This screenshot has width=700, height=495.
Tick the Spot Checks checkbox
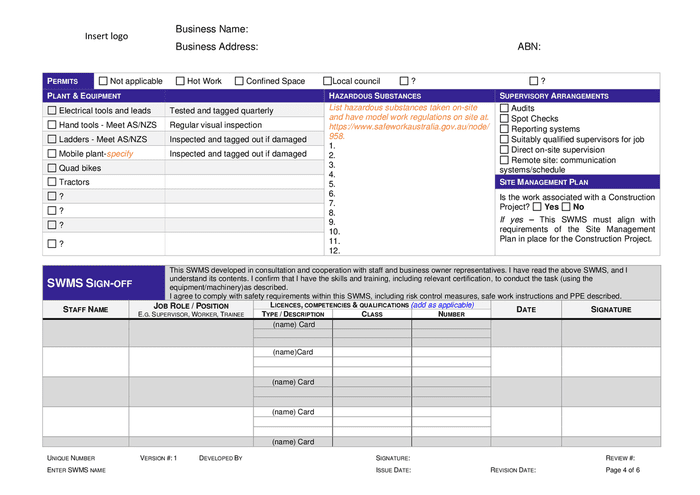point(504,118)
